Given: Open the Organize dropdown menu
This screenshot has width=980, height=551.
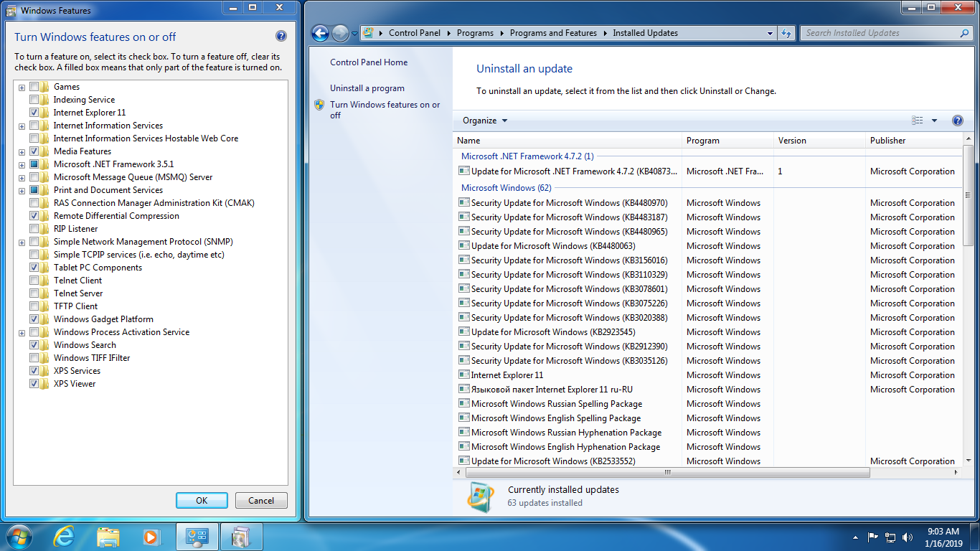Looking at the screenshot, I should click(x=485, y=121).
